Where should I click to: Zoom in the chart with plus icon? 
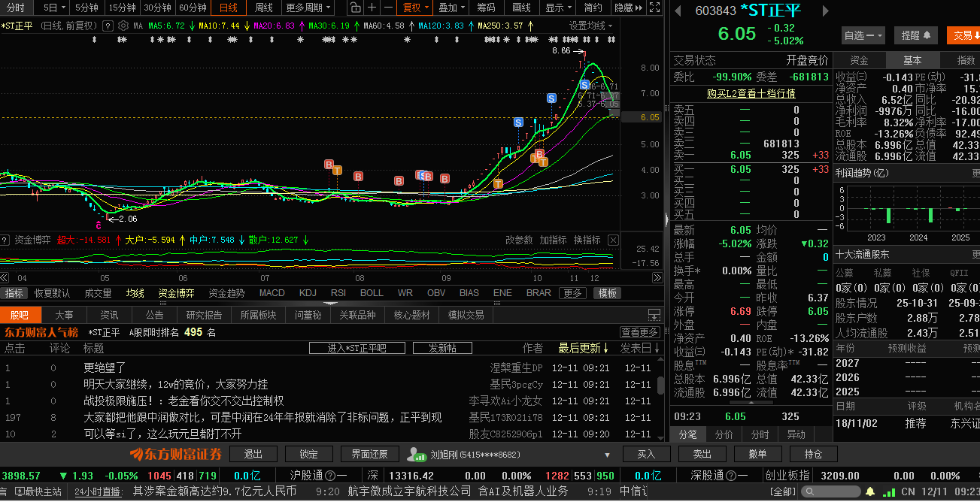coord(372,8)
